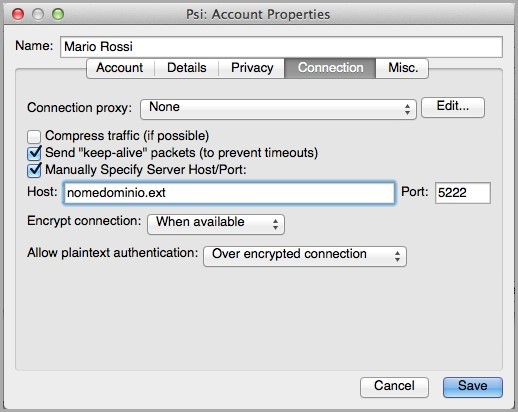Click the gray minimize window button
This screenshot has height=412, width=518.
pos(38,14)
